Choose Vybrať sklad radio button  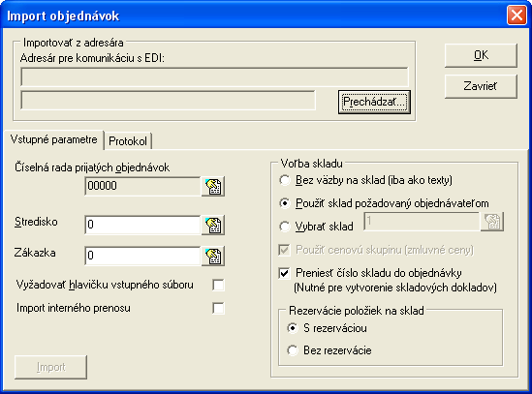tap(285, 227)
